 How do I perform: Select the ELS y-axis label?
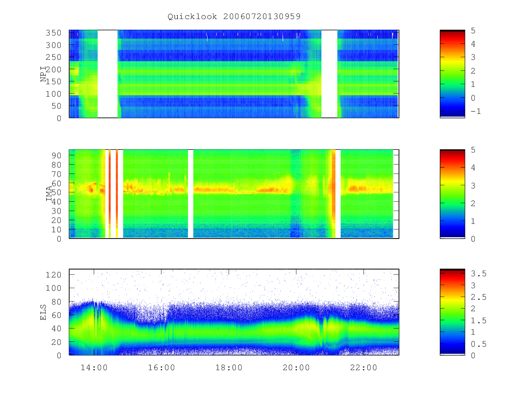[x=44, y=312]
